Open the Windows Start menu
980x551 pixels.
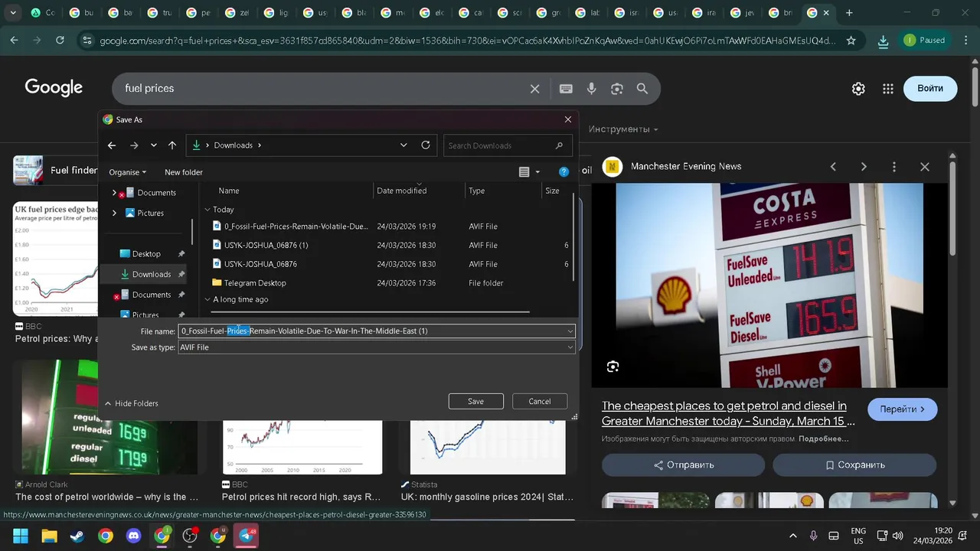(21, 536)
